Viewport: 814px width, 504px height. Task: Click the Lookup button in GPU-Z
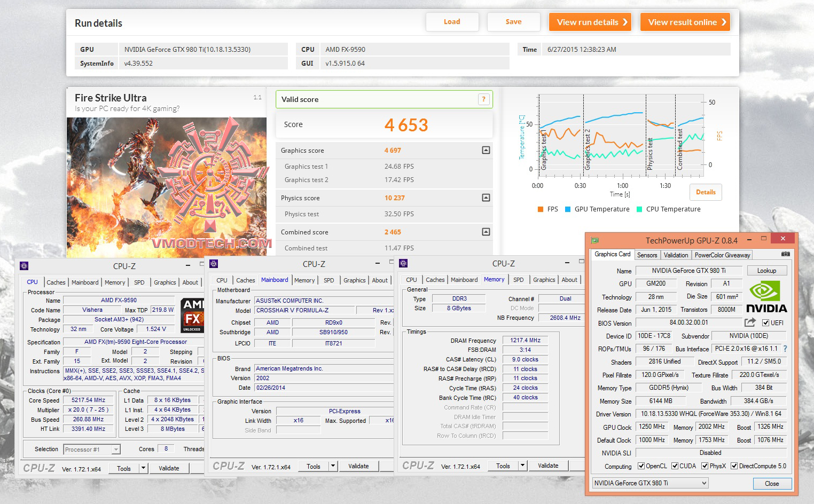[x=766, y=271]
